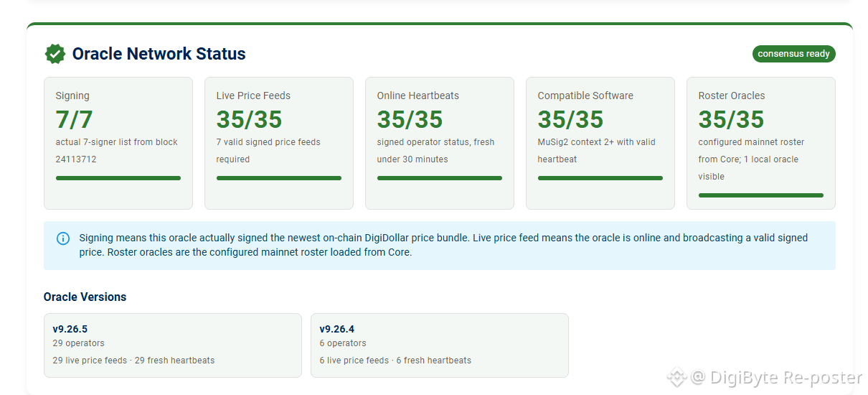Click the Online Heartbeats progress bar

(440, 178)
